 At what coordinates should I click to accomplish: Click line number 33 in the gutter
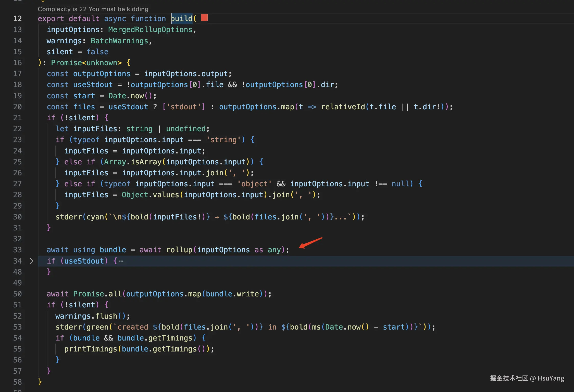pyautogui.click(x=17, y=250)
